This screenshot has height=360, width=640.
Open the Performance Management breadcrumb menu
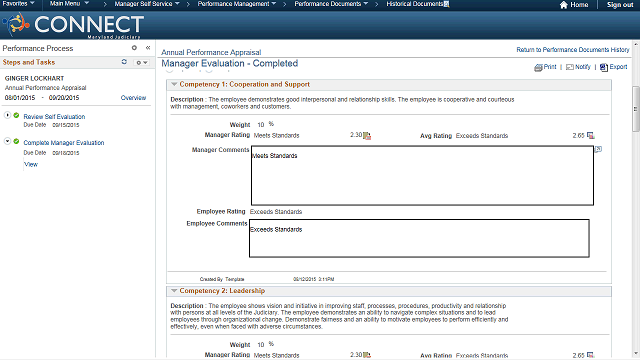pos(237,4)
